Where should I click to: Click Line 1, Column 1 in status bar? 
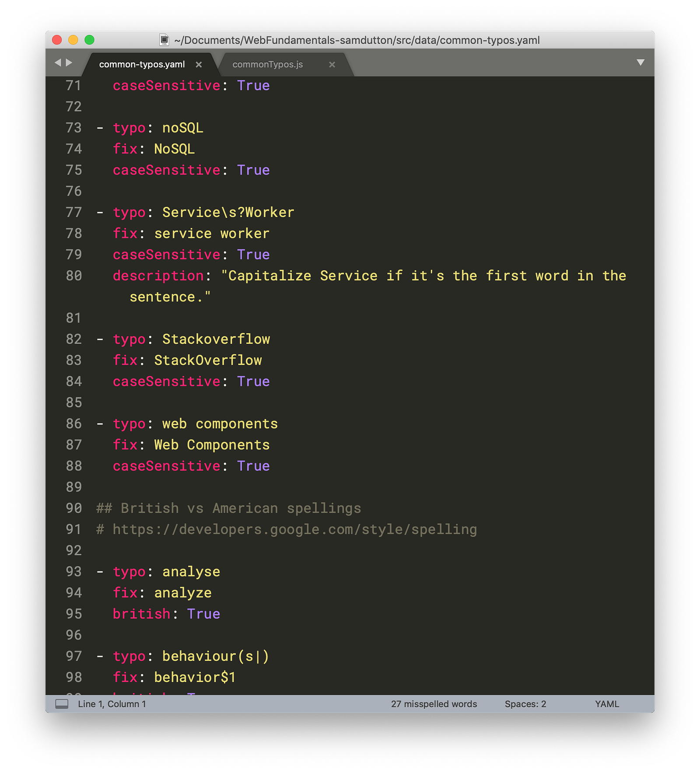(x=112, y=704)
